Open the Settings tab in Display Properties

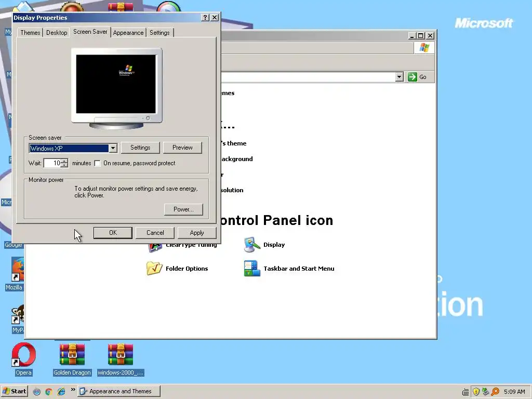pos(159,33)
